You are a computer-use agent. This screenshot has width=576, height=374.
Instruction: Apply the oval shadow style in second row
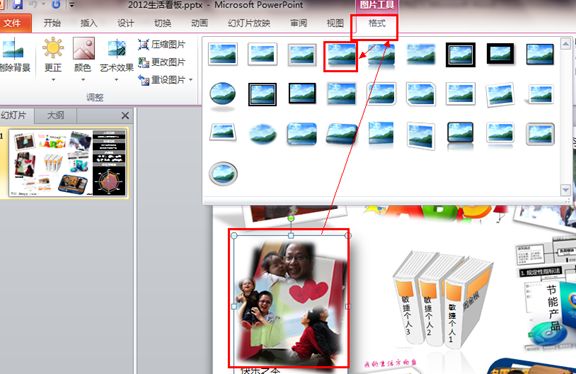tap(223, 95)
